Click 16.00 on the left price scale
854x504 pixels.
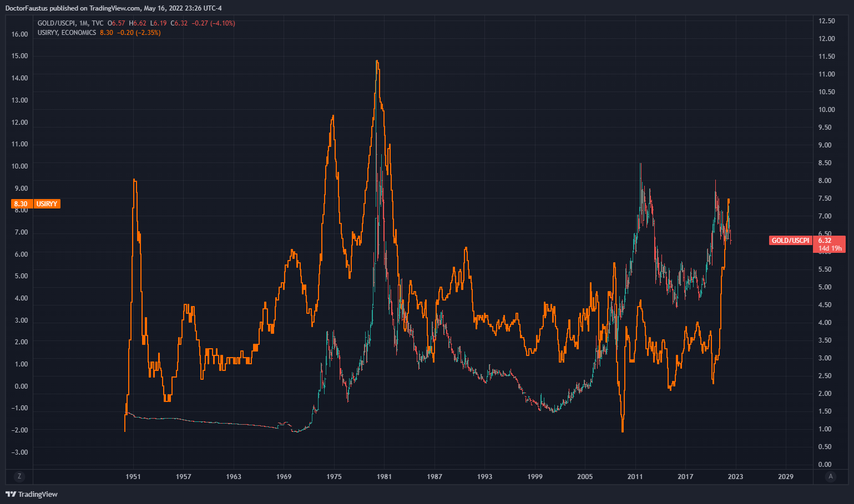point(19,34)
